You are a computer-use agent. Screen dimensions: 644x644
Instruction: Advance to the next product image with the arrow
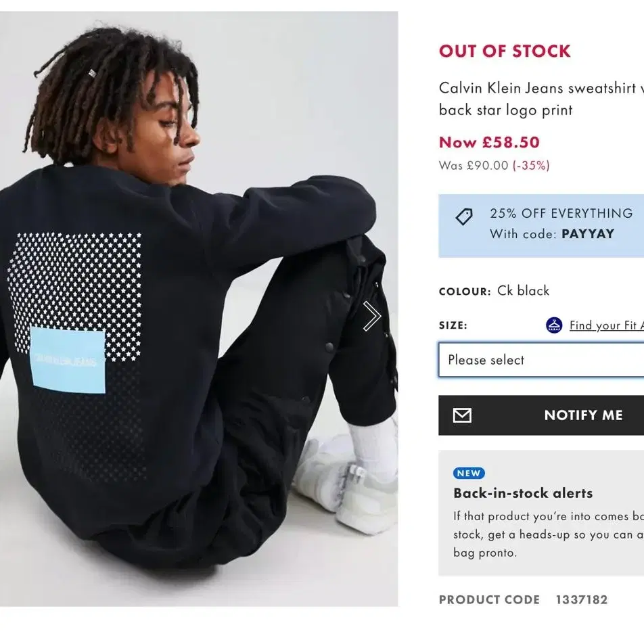[371, 316]
